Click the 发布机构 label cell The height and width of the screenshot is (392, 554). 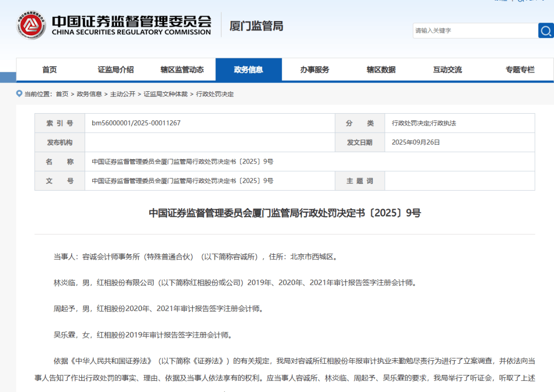(x=60, y=142)
